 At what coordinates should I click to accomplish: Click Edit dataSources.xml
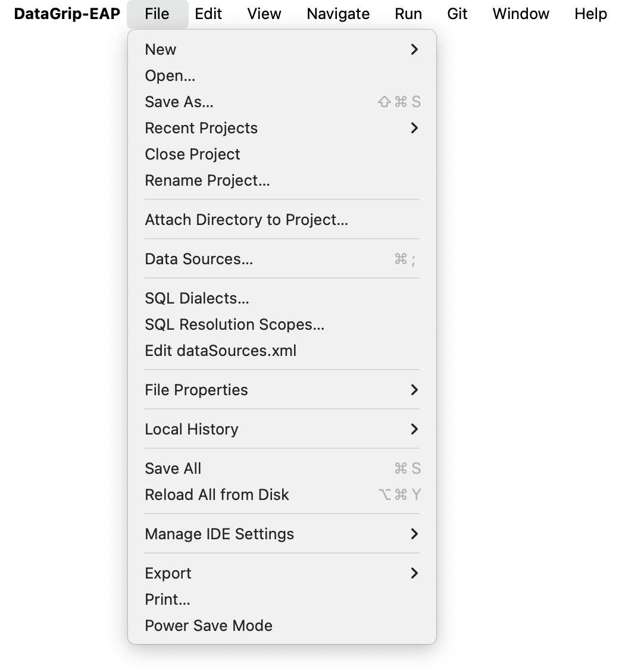tap(220, 351)
